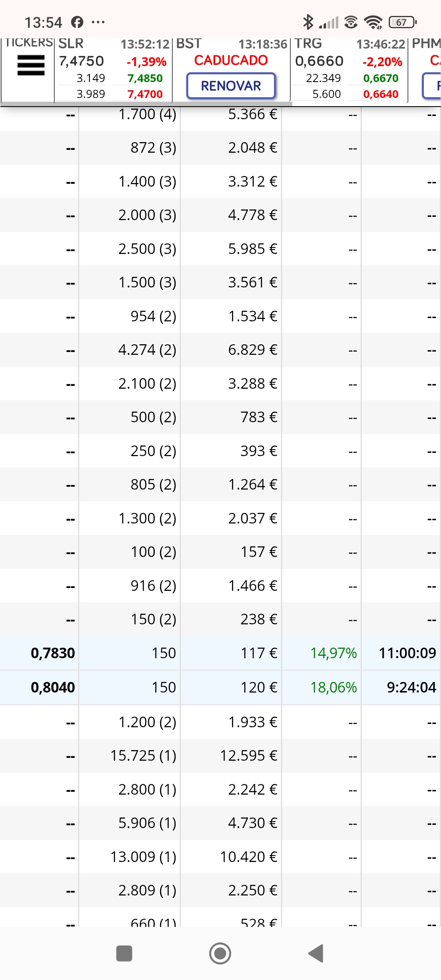The image size is (441, 980).
Task: Tap the 14,97% percentage cell
Action: (334, 653)
